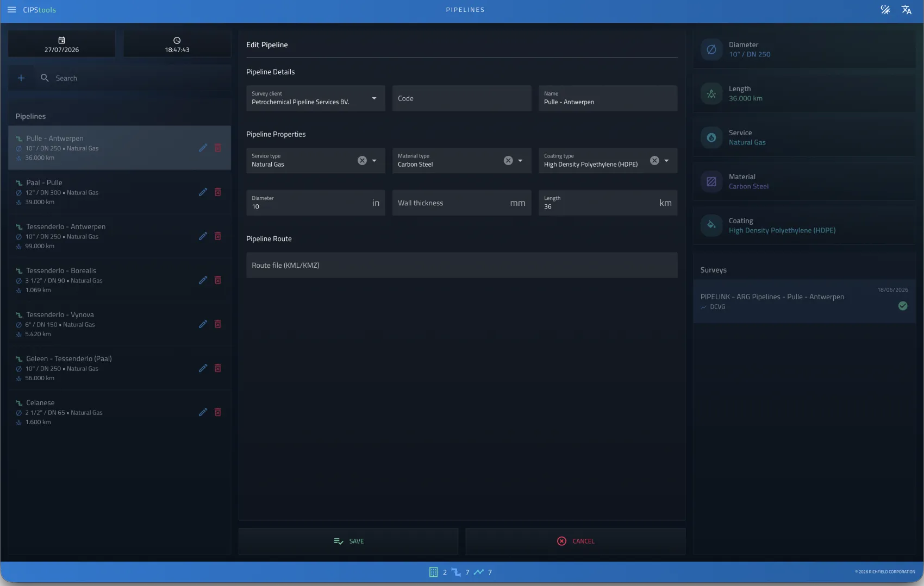Edit the Paal - Pulle pipeline
The image size is (924, 586).
(203, 192)
